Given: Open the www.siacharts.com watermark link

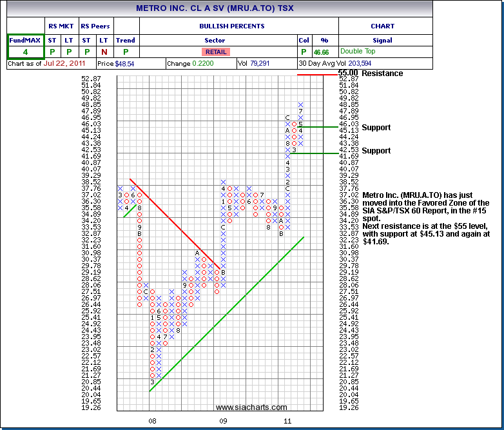Looking at the screenshot, I should coord(251,407).
